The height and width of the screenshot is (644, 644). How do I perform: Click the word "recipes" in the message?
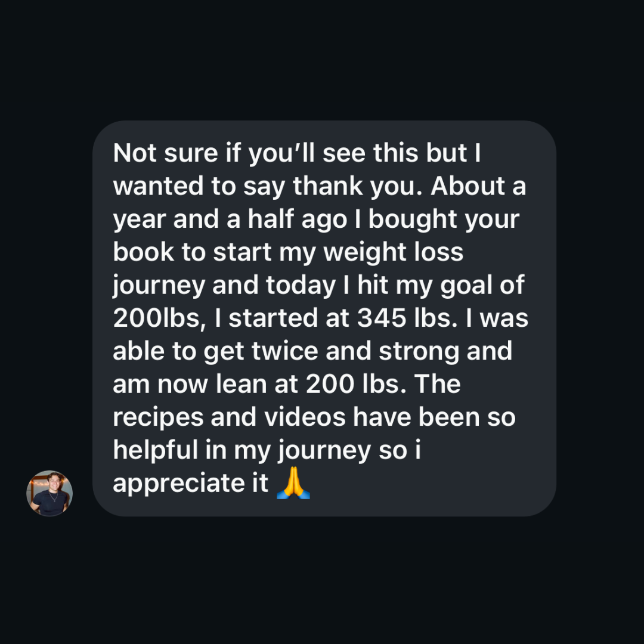click(157, 417)
